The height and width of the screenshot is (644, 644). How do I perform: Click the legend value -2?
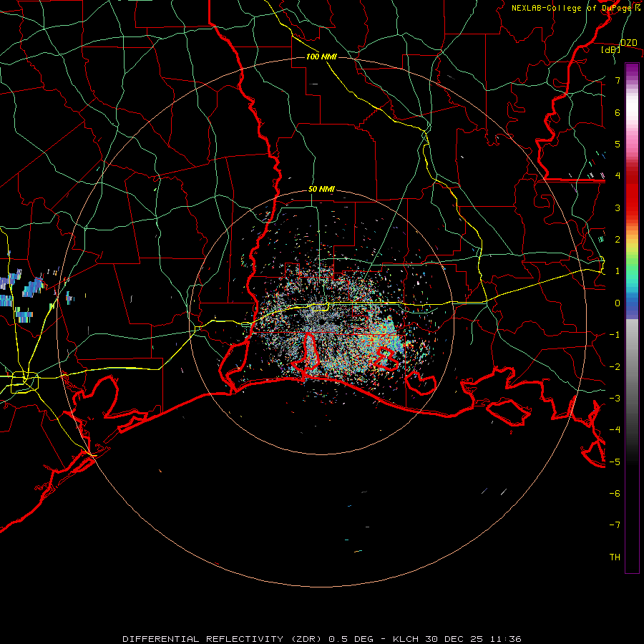coord(615,367)
